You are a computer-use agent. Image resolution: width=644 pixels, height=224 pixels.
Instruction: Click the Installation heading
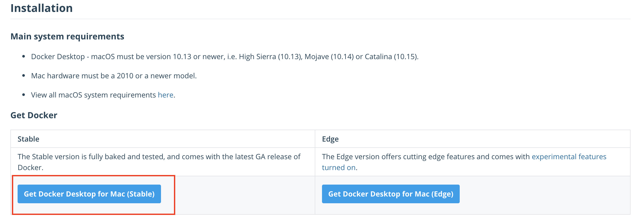[x=41, y=8]
